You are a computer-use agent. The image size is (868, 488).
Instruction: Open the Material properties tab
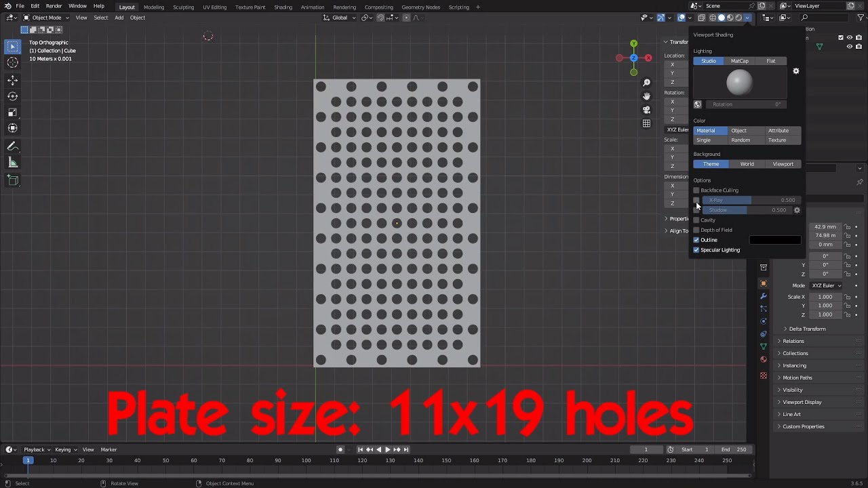[x=764, y=359]
